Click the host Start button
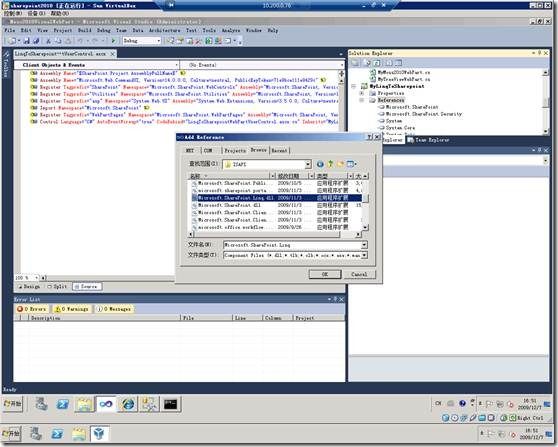 [x=11, y=434]
